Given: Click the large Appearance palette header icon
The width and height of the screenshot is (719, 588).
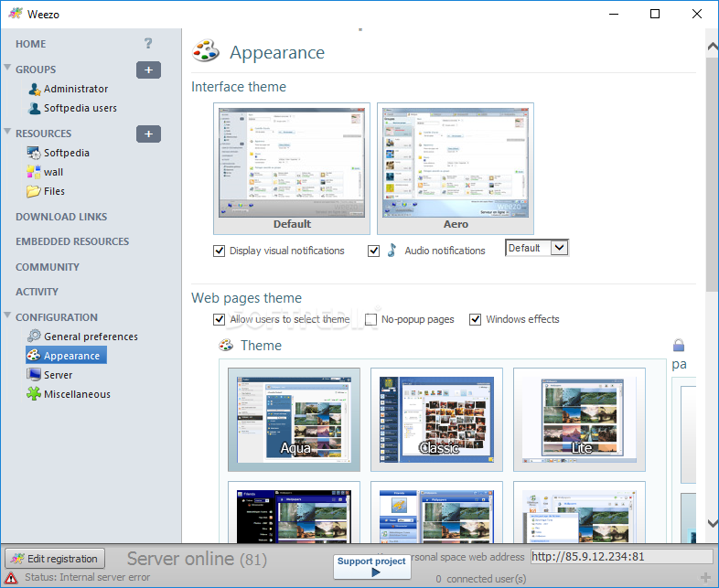Looking at the screenshot, I should (206, 51).
